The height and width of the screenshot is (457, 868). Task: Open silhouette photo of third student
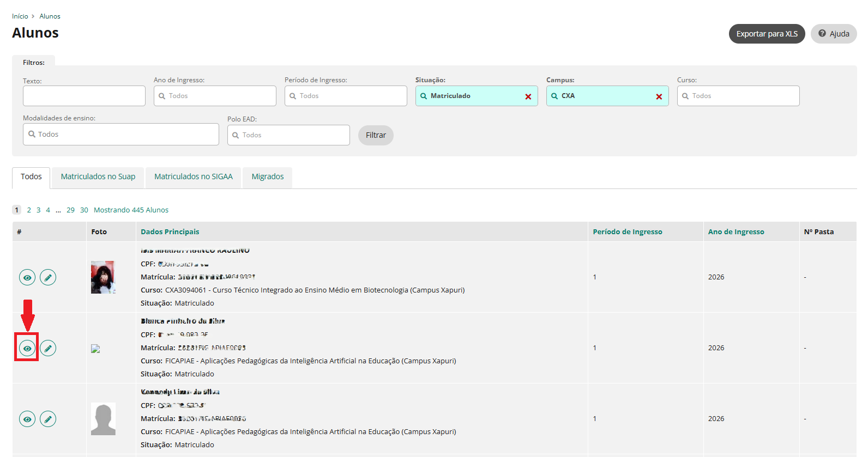coord(103,419)
